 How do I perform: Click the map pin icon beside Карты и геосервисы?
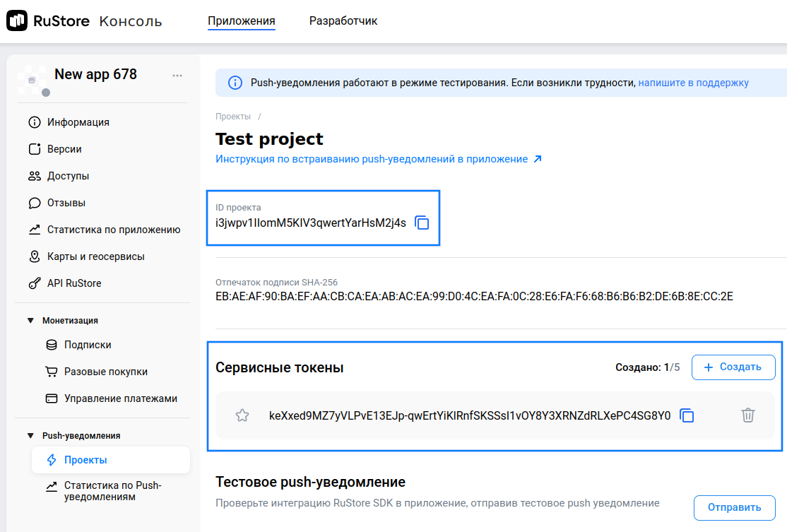tap(35, 256)
